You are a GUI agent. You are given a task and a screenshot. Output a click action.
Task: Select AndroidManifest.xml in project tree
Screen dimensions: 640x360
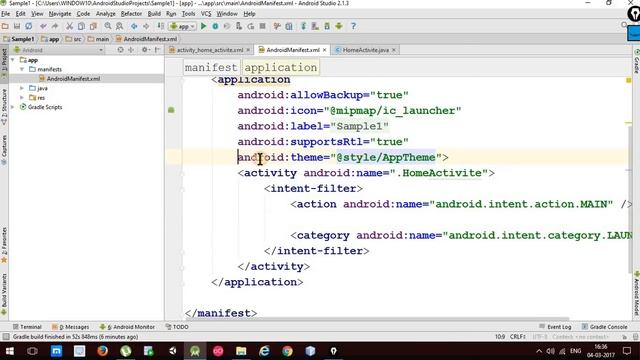coord(73,79)
